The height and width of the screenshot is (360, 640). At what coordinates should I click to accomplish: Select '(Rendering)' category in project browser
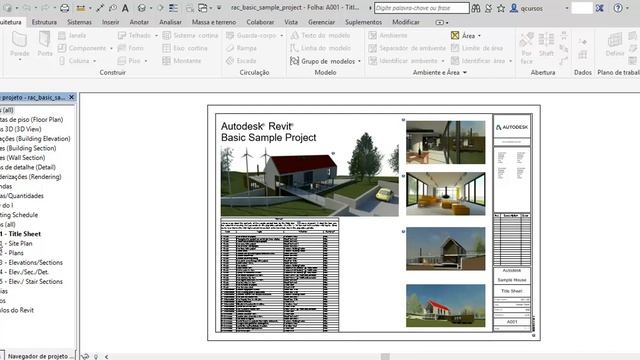tap(46, 177)
